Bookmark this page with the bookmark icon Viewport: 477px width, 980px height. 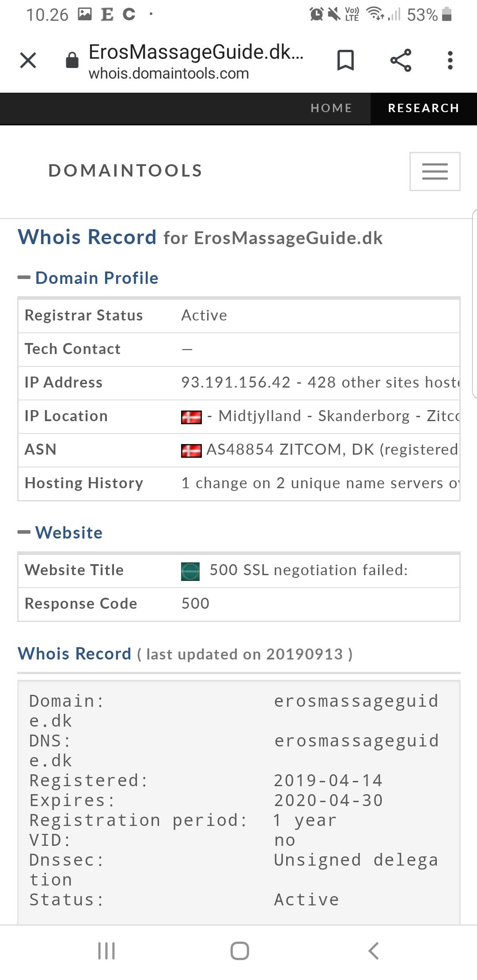point(345,60)
